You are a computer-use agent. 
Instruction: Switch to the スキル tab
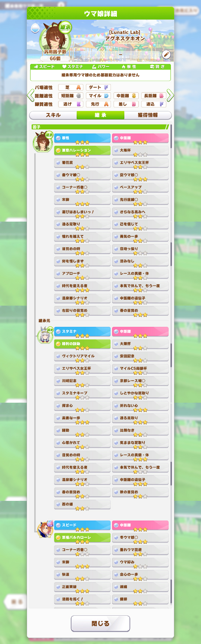[x=53, y=115]
